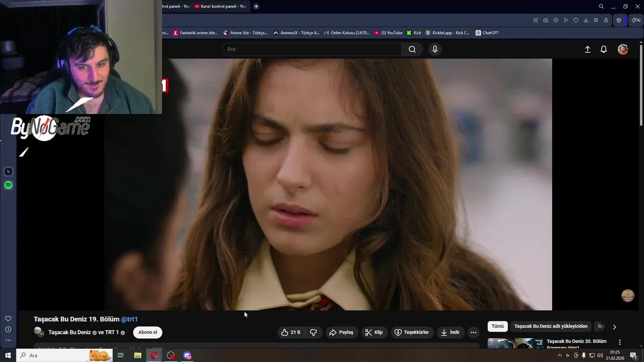
Task: Open bookmarks heart in browser sidebar
Action: coord(8,319)
